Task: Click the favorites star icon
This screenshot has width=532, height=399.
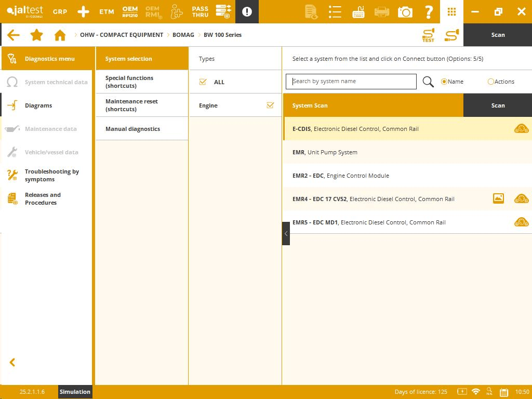Action: (36, 35)
